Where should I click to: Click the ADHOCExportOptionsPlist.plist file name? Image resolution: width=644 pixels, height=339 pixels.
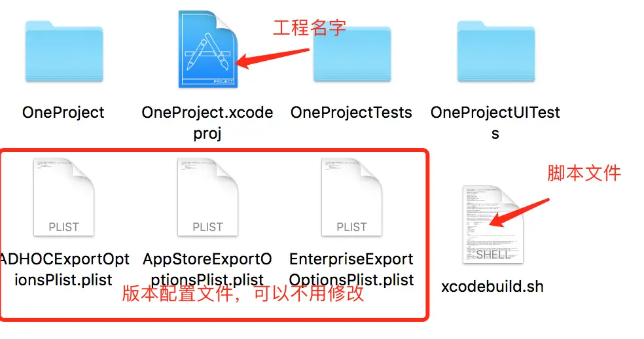[x=63, y=270]
